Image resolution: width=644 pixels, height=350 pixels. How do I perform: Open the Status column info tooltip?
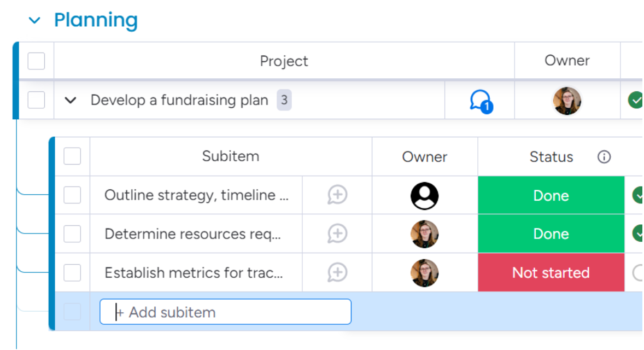[x=604, y=157]
